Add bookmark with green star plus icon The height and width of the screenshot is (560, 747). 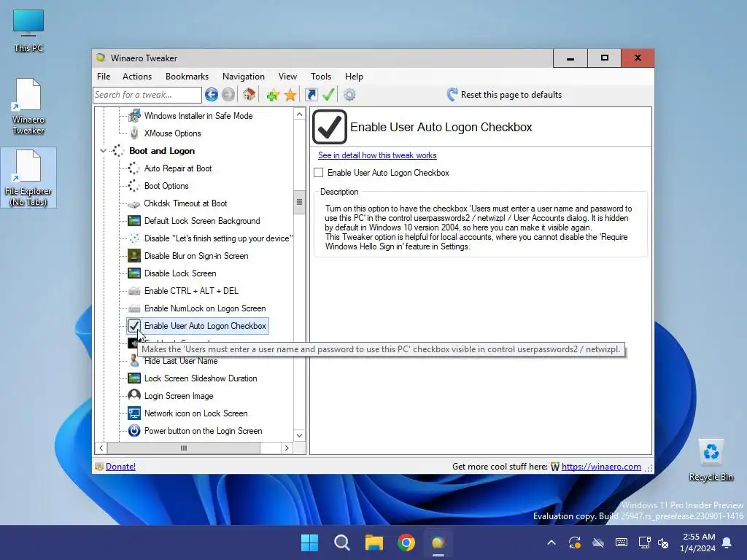pyautogui.click(x=273, y=95)
